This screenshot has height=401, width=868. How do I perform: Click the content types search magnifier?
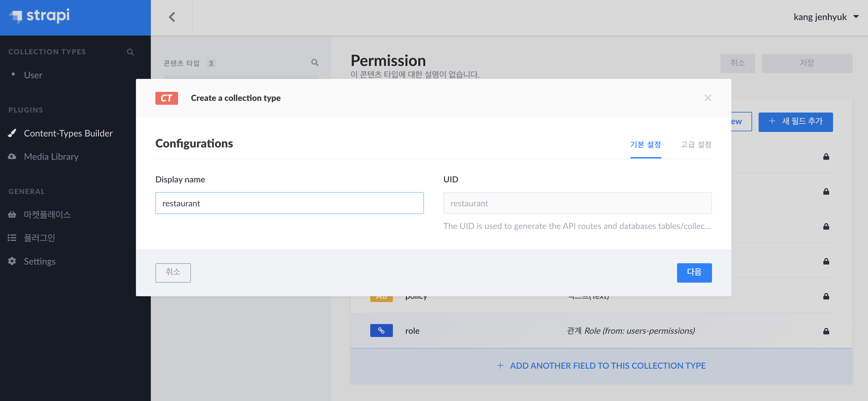[x=314, y=62]
